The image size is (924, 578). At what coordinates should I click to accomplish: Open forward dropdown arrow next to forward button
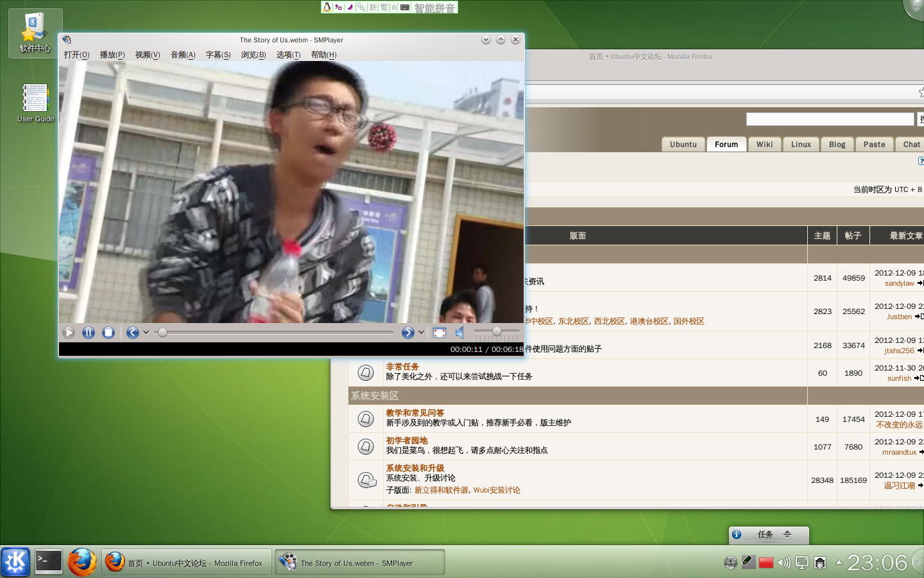point(421,333)
